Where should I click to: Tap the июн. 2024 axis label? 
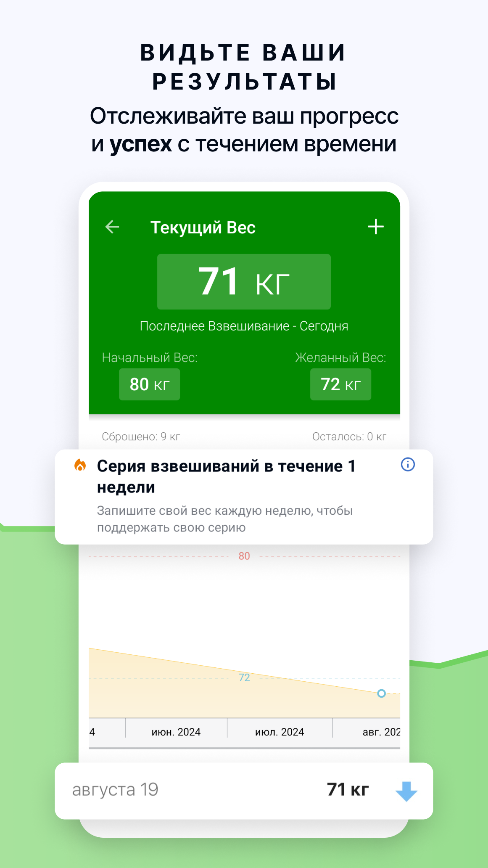pyautogui.click(x=176, y=732)
